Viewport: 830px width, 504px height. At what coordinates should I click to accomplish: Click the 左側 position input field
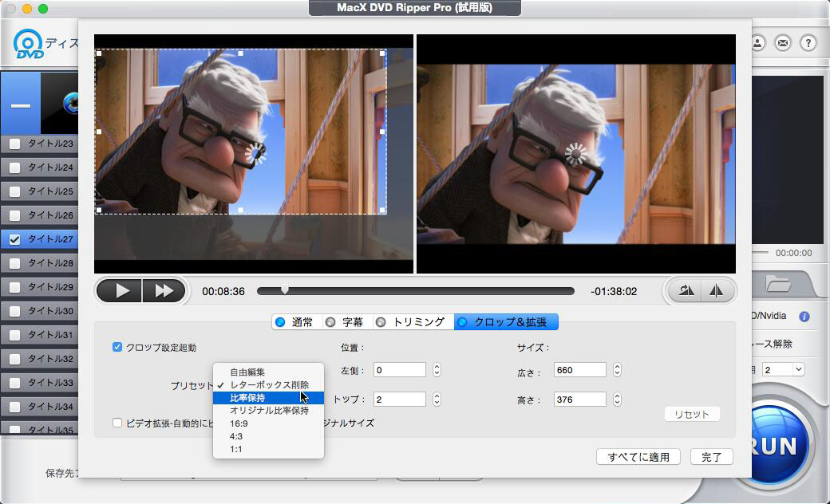[x=400, y=370]
